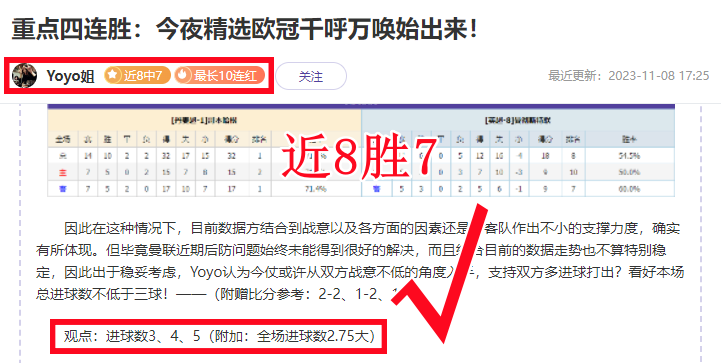Click the 观点：进球数3、4、5 prediction line
The width and height of the screenshot is (721, 363).
coord(219,336)
